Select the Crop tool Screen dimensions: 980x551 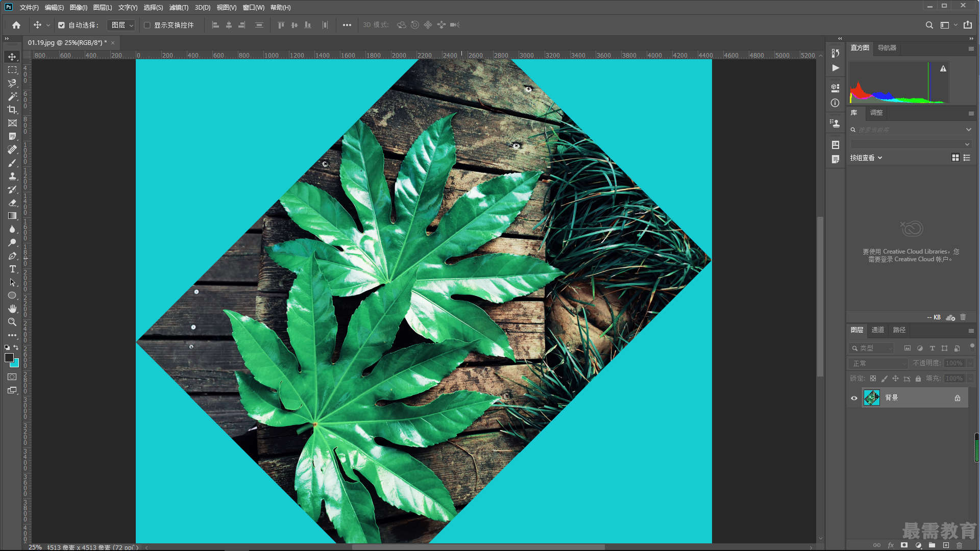pos(12,110)
